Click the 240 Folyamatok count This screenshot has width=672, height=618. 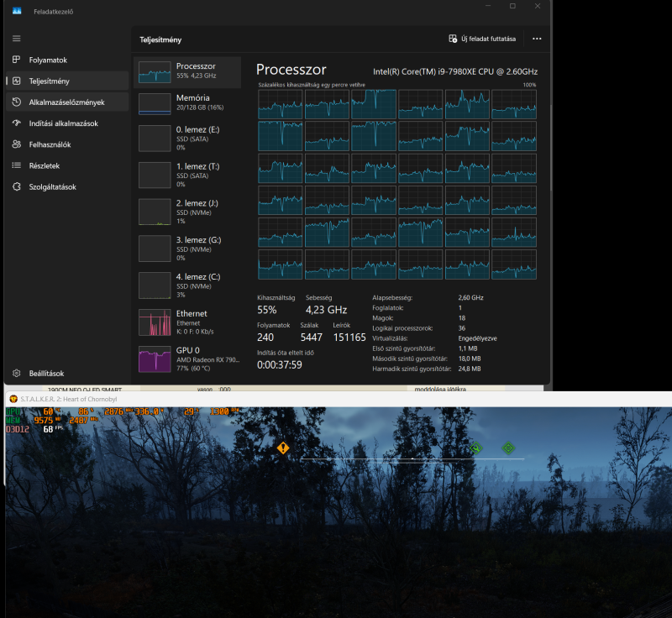tap(265, 338)
